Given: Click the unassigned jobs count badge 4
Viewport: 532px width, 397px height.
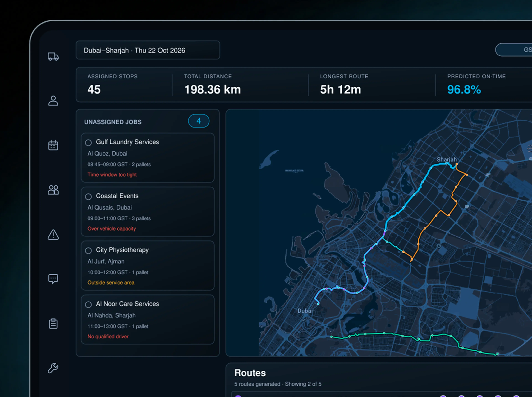Looking at the screenshot, I should tap(199, 121).
